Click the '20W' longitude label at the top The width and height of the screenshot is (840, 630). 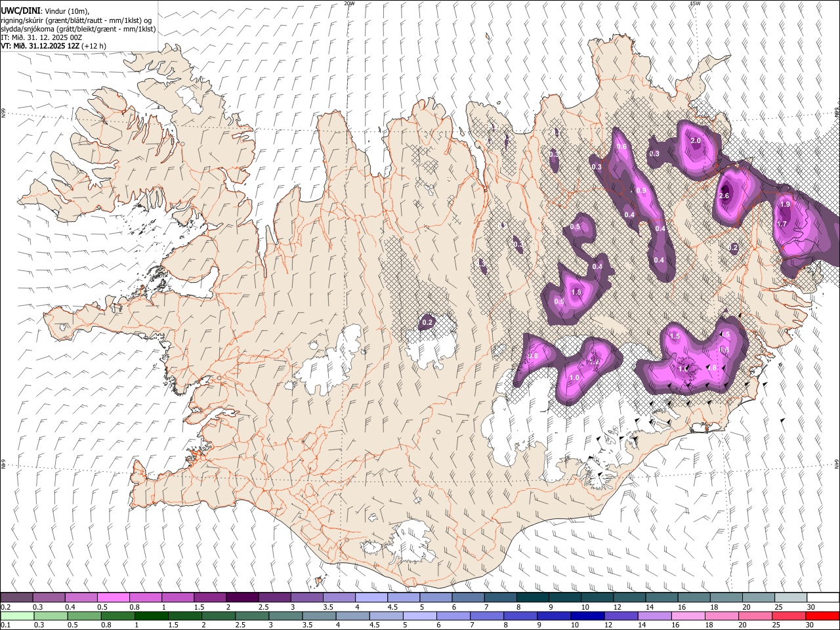click(x=349, y=3)
